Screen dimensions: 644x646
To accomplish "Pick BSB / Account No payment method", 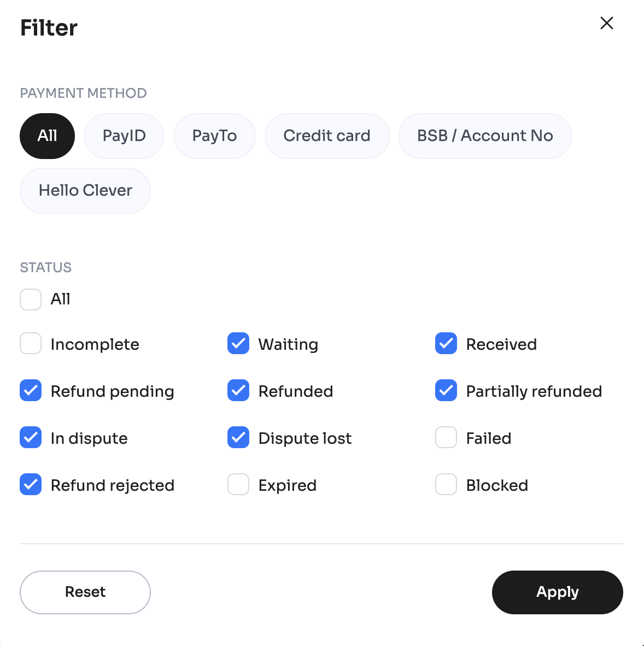I will pyautogui.click(x=485, y=136).
